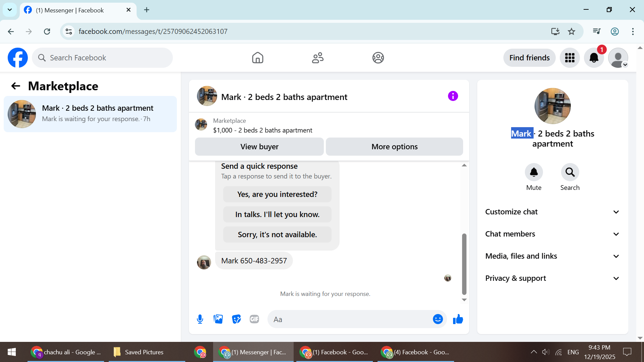Click the browser back arrow

11,32
